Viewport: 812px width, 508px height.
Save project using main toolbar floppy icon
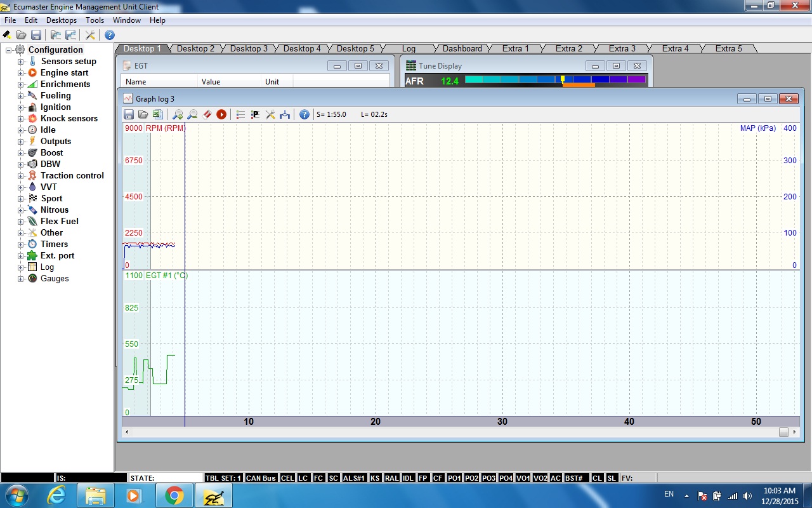[x=36, y=35]
